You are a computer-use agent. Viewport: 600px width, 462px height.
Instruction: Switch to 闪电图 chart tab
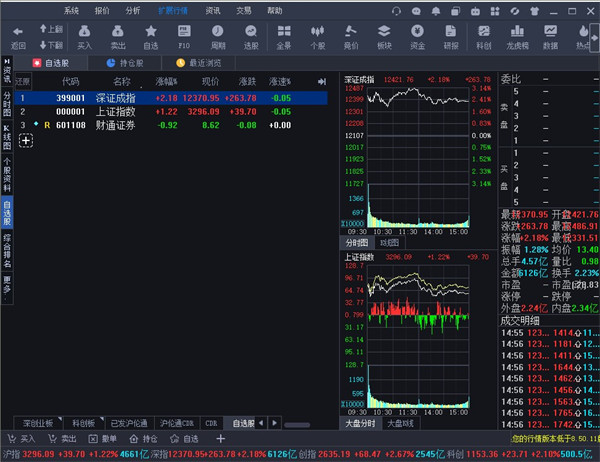pos(389,243)
